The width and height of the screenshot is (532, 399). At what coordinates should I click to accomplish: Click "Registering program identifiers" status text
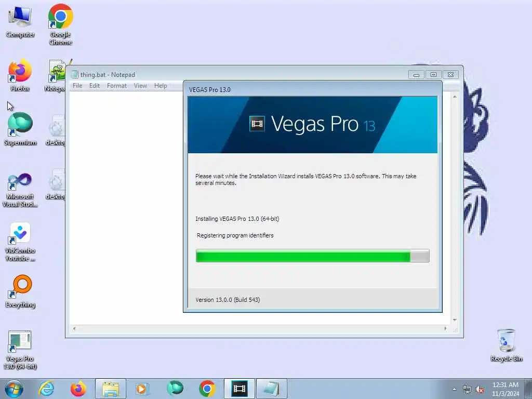coord(235,235)
